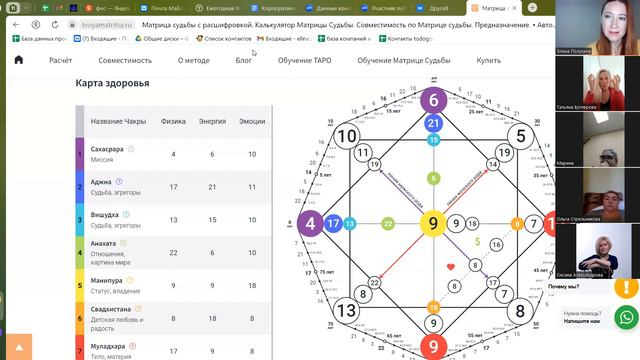Open help icon next to Муладхара

click(133, 346)
